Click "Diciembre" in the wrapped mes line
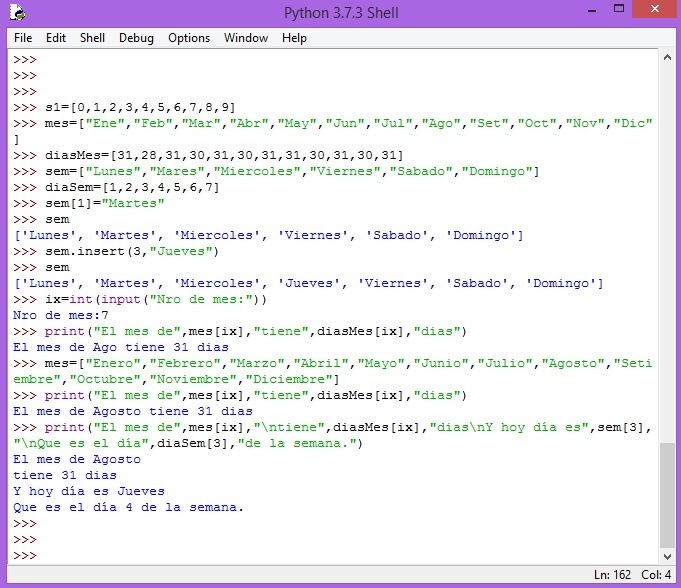681x588 pixels. tap(289, 379)
